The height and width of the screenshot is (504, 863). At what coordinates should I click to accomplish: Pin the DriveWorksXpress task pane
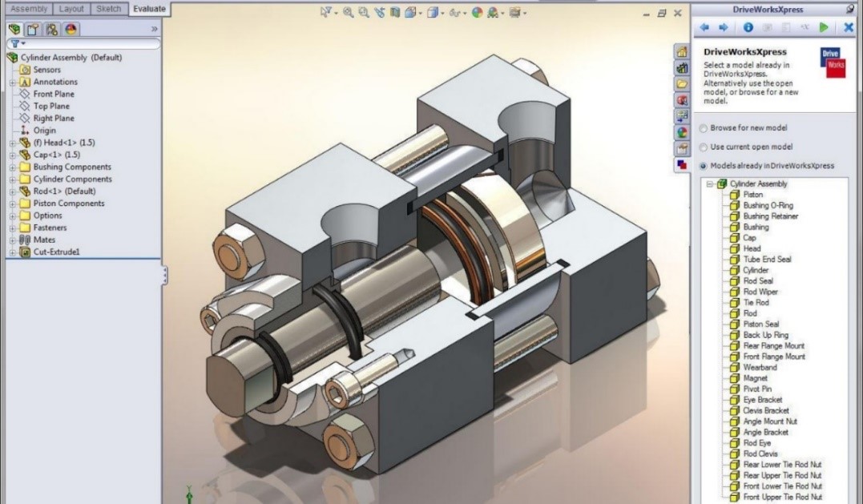tap(850, 9)
